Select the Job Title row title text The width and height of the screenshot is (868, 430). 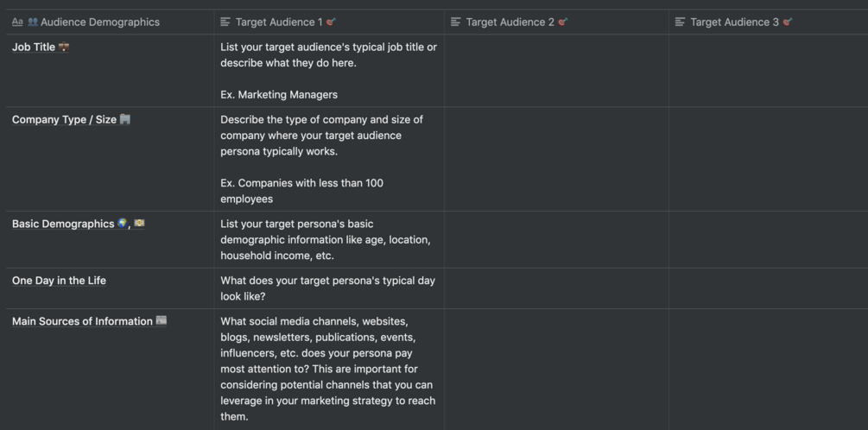(x=34, y=47)
